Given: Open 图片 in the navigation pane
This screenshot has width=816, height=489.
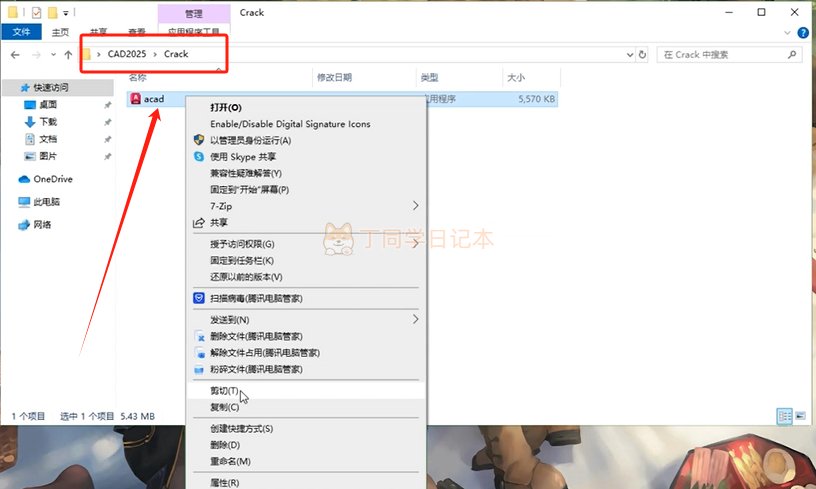Looking at the screenshot, I should 48,156.
